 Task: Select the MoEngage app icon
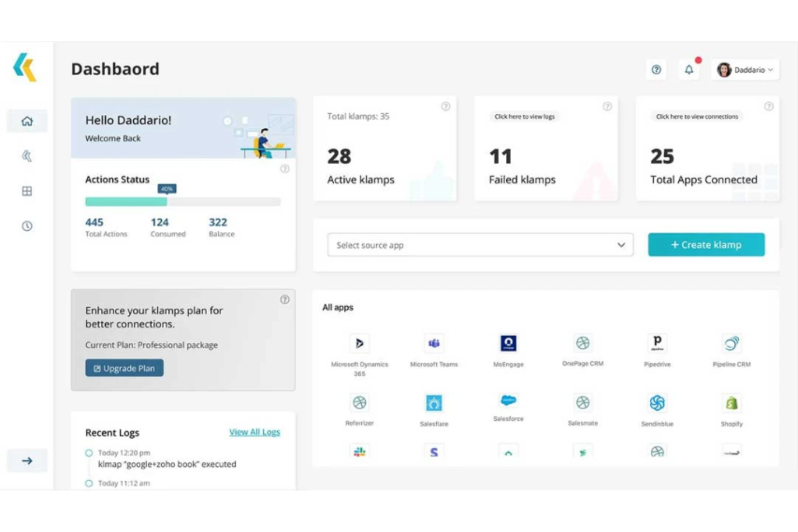(x=507, y=343)
